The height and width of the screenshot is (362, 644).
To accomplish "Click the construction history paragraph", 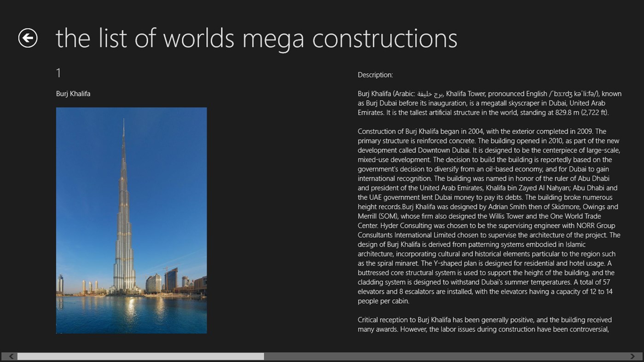I will pos(488,216).
